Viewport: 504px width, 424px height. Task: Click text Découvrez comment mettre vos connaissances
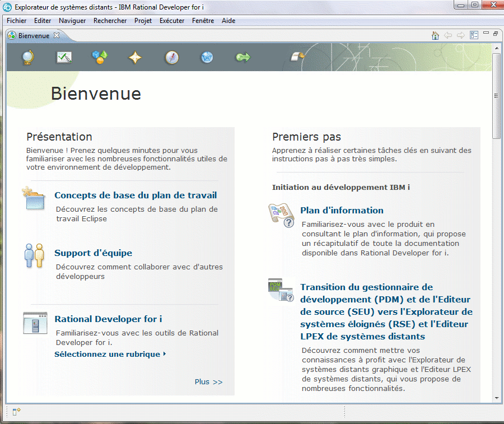[386, 369]
